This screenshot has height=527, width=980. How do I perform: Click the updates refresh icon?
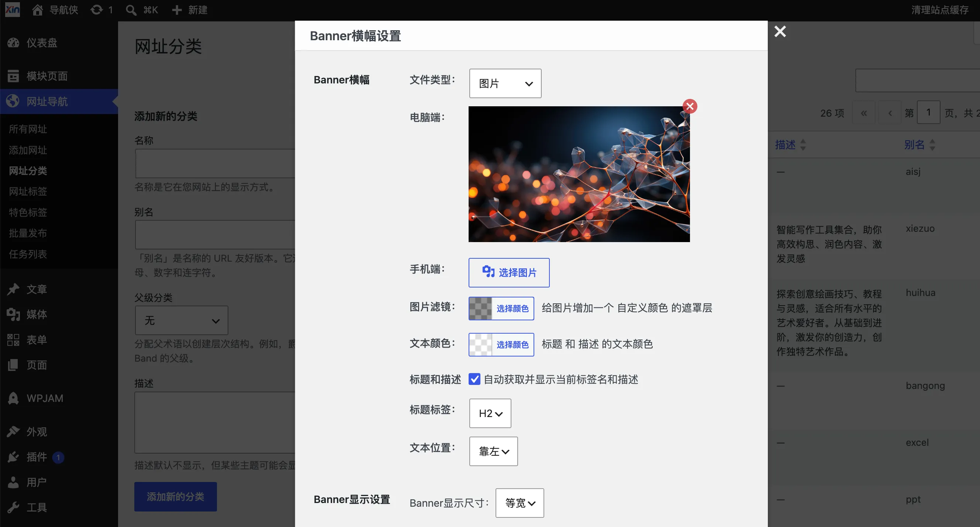(x=97, y=10)
